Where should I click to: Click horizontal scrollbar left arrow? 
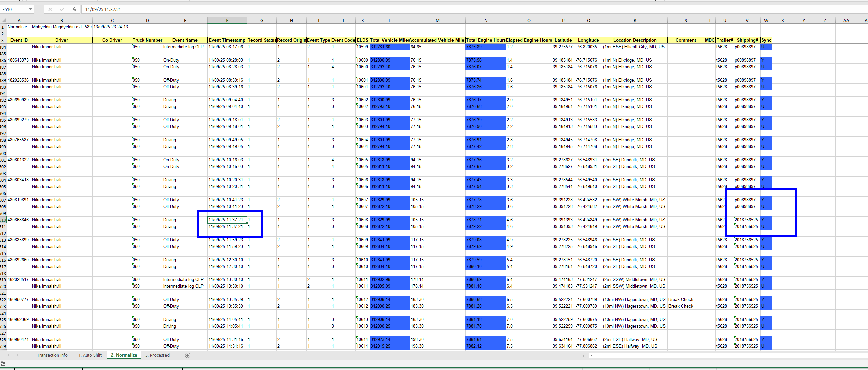pyautogui.click(x=591, y=355)
